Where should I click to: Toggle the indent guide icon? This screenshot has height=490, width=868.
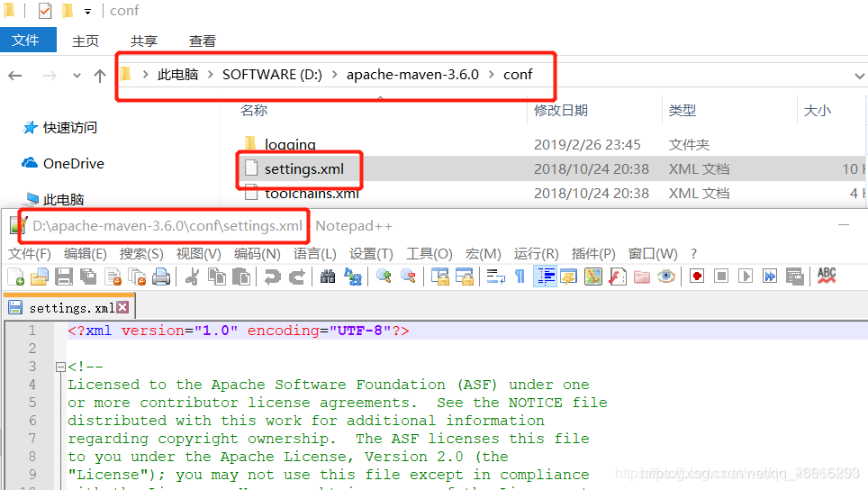(x=546, y=277)
